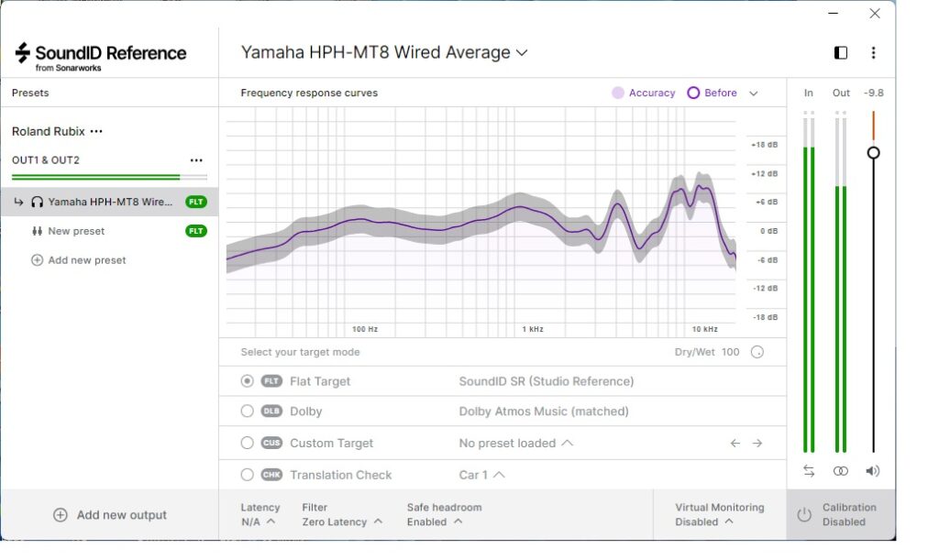939x560 pixels.
Task: Mute output using the speaker icon
Action: click(x=872, y=471)
